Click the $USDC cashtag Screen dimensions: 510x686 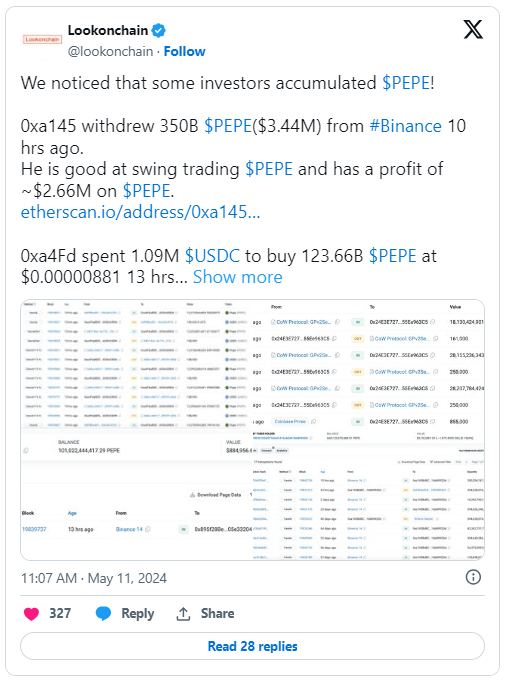tap(212, 256)
